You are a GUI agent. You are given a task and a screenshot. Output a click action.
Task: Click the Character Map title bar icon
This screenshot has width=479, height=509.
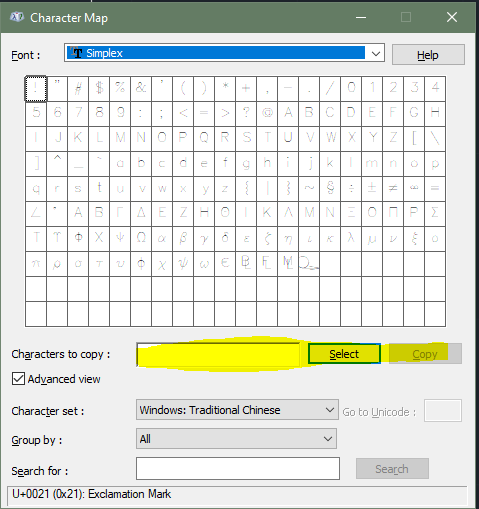point(17,17)
